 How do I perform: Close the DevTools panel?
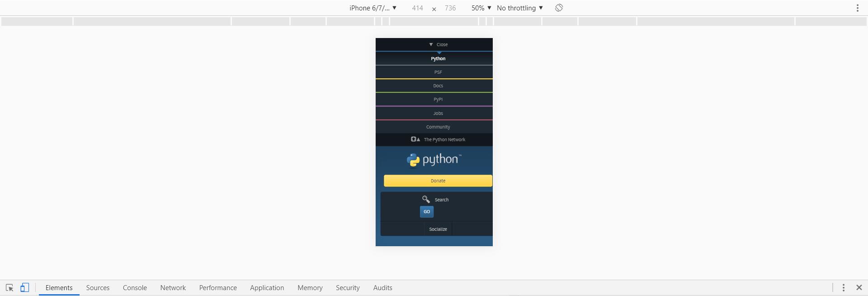859,287
